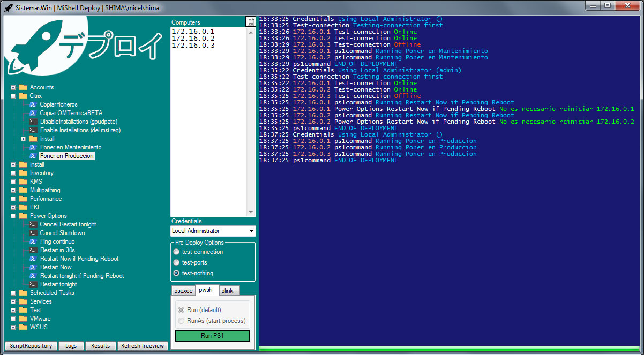Click the Run PS1 button
Screen dimensions: 644x355
pyautogui.click(x=212, y=335)
